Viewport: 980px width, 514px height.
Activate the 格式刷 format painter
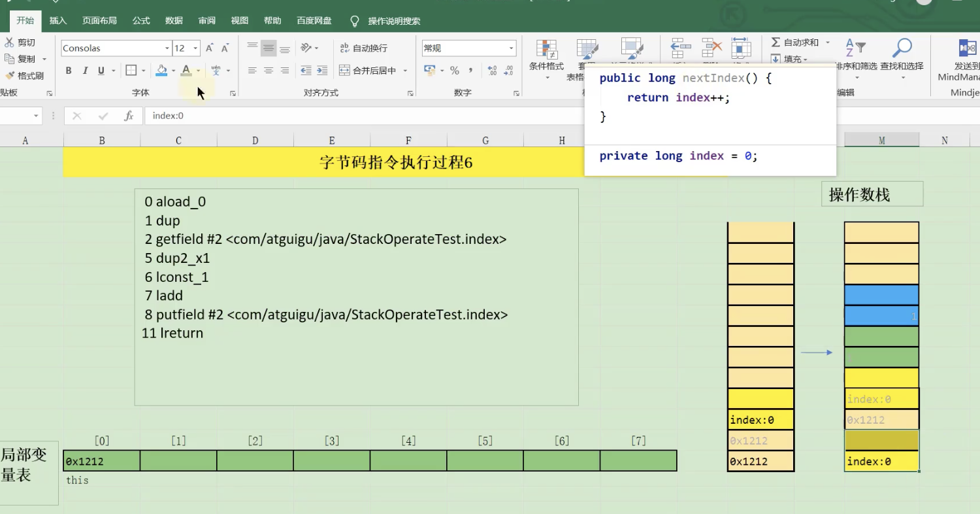[24, 76]
